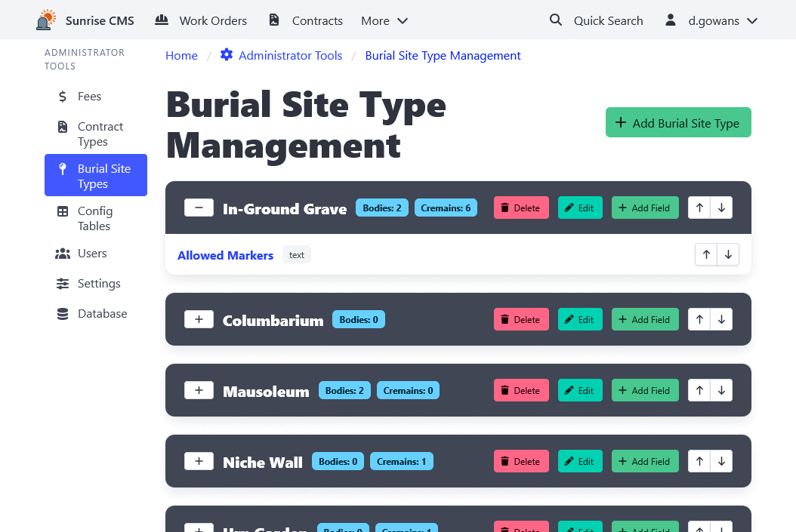Click the Work Orders hard hat icon
The height and width of the screenshot is (532, 796).
pyautogui.click(x=162, y=20)
